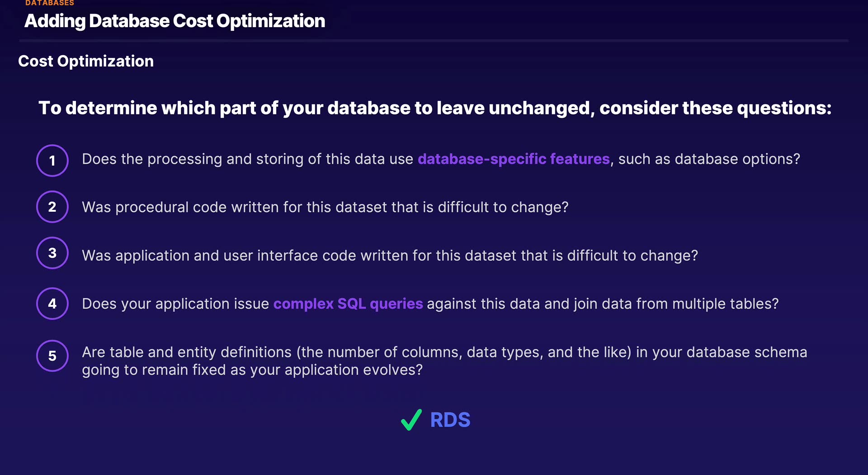Click the blue RDS label

click(x=450, y=420)
